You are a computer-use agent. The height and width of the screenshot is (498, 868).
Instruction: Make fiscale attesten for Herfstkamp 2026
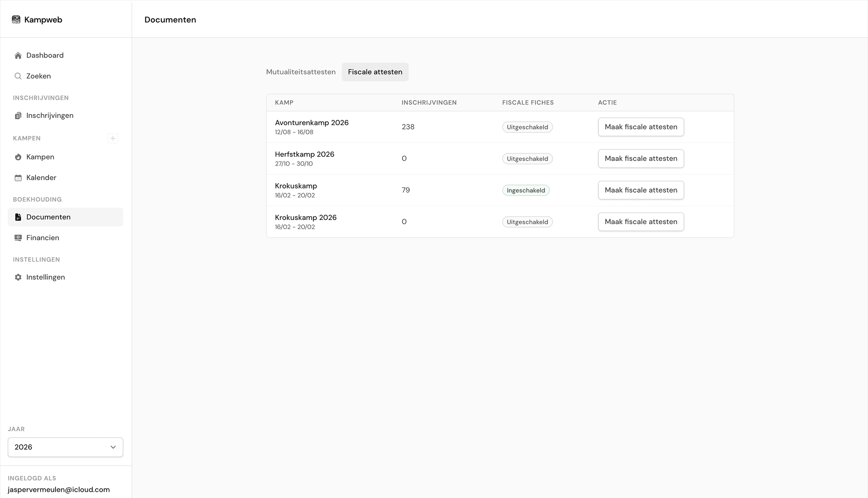(641, 158)
